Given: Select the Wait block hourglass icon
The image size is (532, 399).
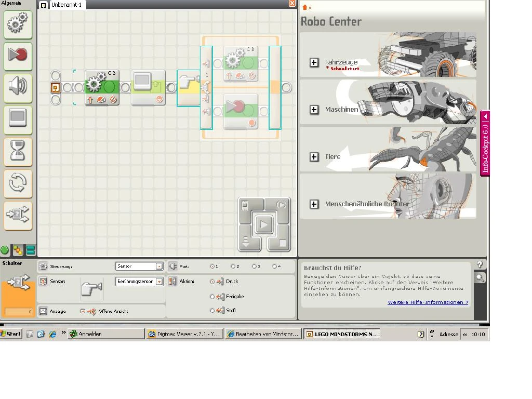Looking at the screenshot, I should click(18, 152).
